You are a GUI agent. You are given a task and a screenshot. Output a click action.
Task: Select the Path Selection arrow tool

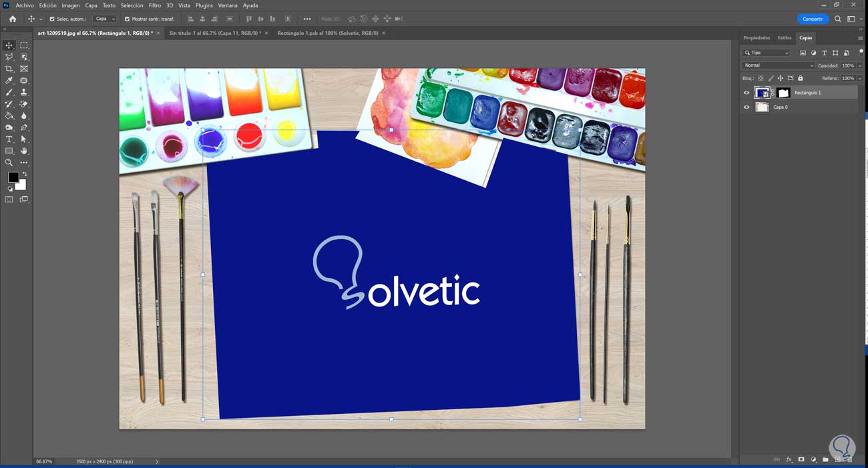24,139
